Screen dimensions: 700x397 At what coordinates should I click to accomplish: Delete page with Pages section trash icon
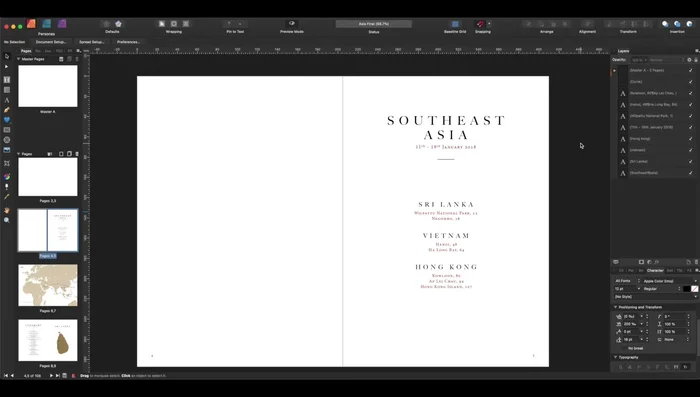click(77, 154)
